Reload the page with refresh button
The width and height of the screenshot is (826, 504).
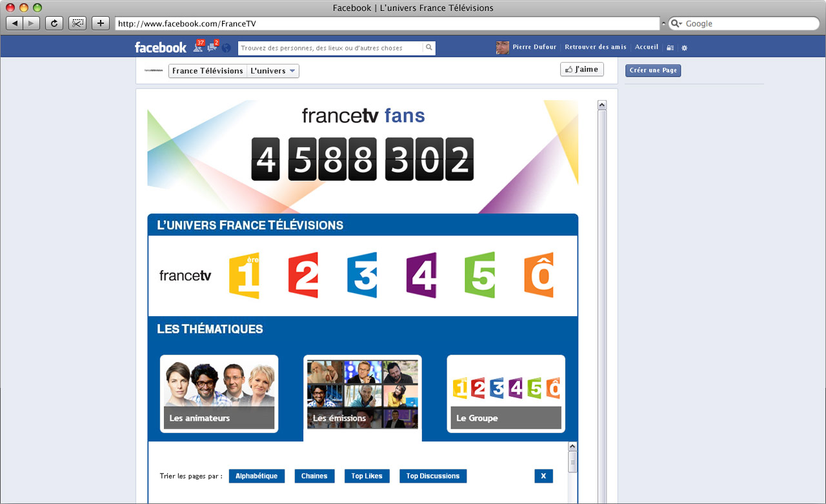54,23
